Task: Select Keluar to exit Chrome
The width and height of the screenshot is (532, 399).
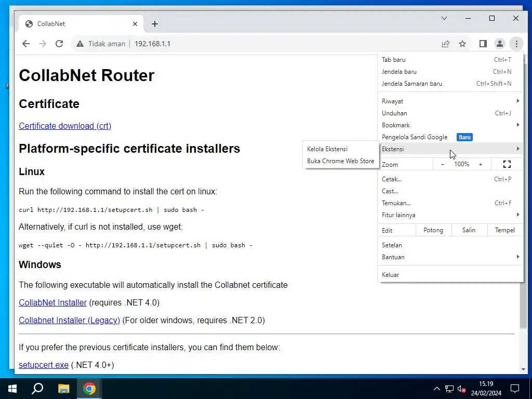Action: (x=450, y=274)
